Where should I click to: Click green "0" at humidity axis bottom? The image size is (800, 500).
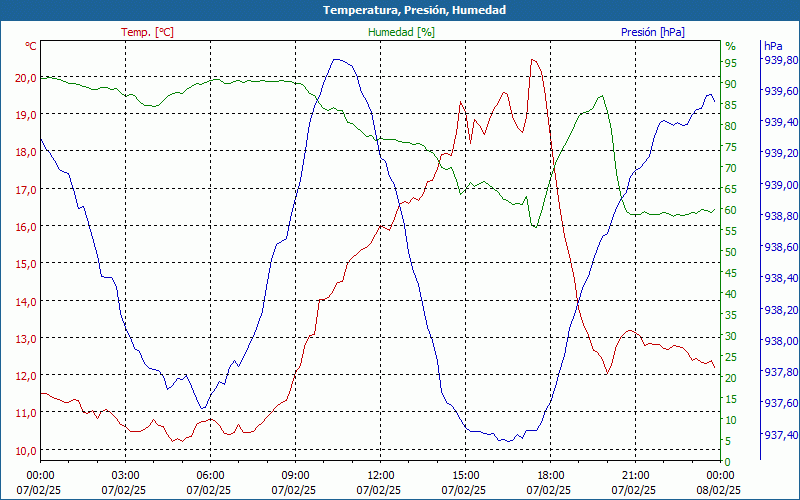(728, 462)
